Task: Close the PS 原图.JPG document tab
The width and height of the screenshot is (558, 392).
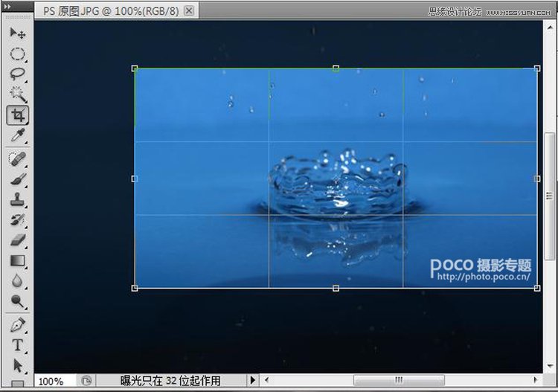Action: click(189, 10)
